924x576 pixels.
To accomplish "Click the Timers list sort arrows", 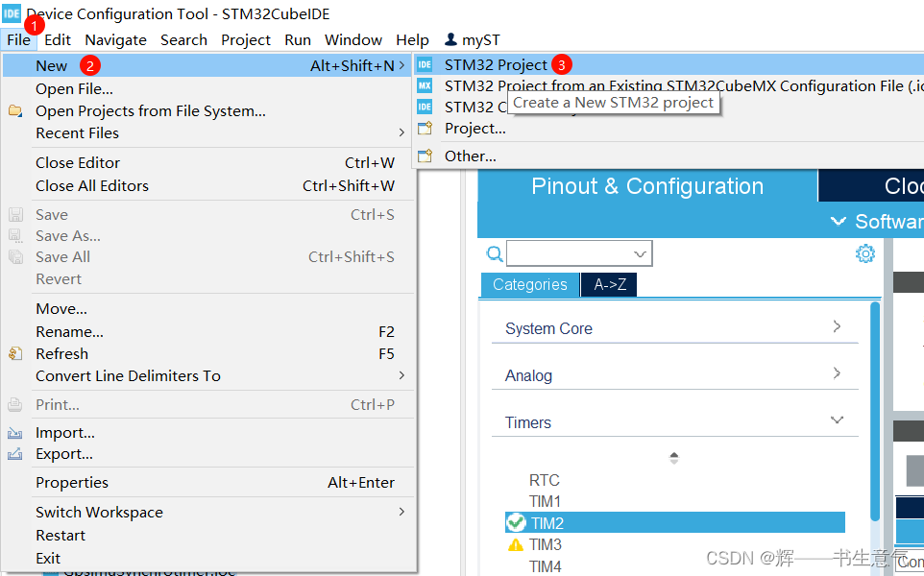I will tap(674, 458).
